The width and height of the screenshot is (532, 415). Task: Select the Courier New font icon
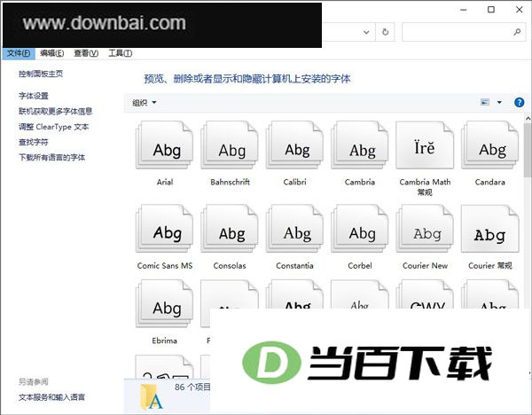click(x=425, y=229)
